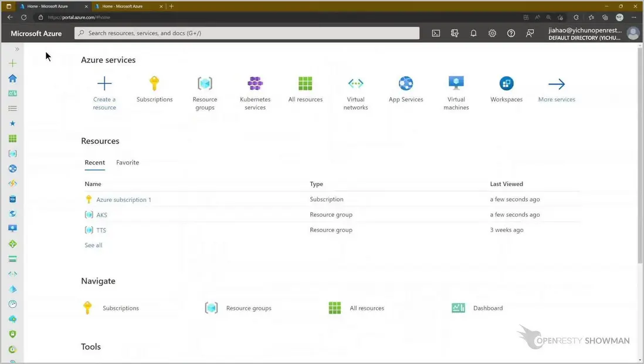
Task: Open Virtual networks service
Action: click(x=355, y=84)
